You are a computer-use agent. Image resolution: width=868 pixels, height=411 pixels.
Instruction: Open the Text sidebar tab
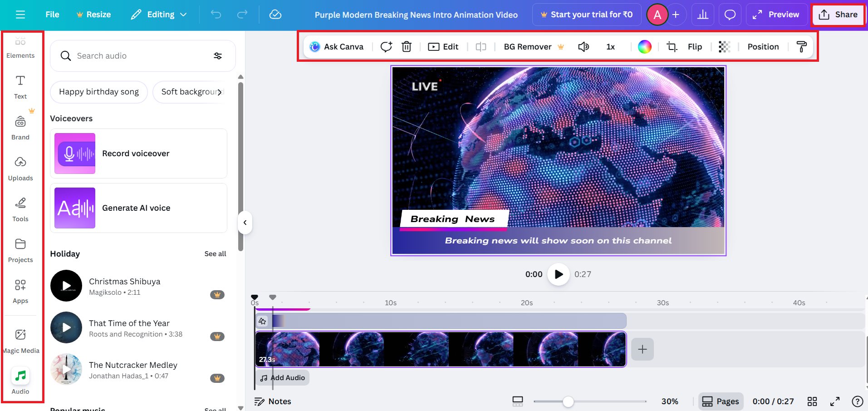tap(20, 87)
